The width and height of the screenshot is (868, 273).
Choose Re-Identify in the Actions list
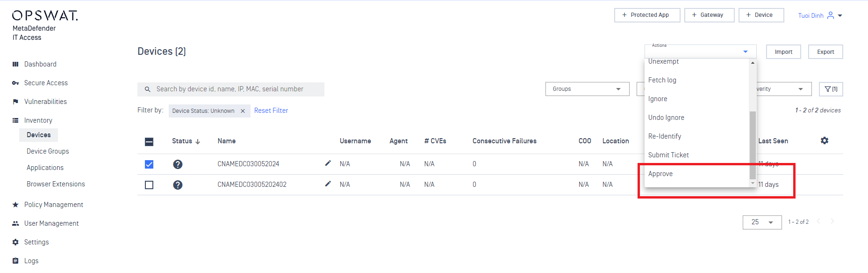point(665,136)
